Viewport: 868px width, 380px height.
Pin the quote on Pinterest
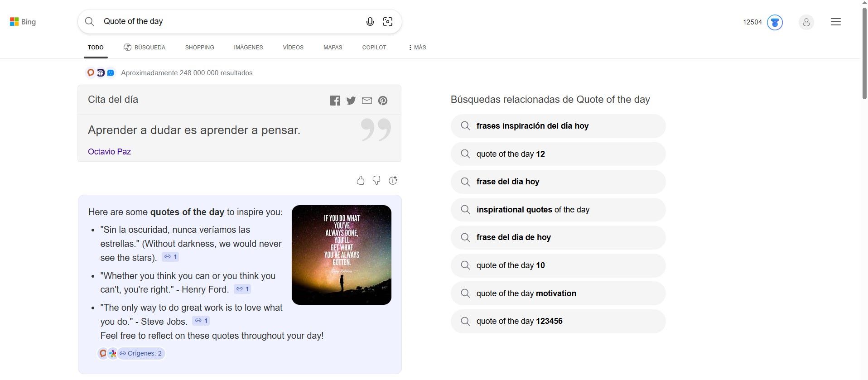coord(383,101)
